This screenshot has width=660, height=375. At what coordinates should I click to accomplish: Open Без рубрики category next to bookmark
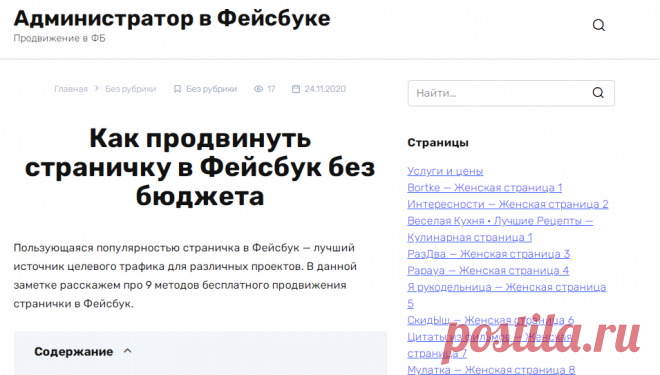click(x=211, y=89)
